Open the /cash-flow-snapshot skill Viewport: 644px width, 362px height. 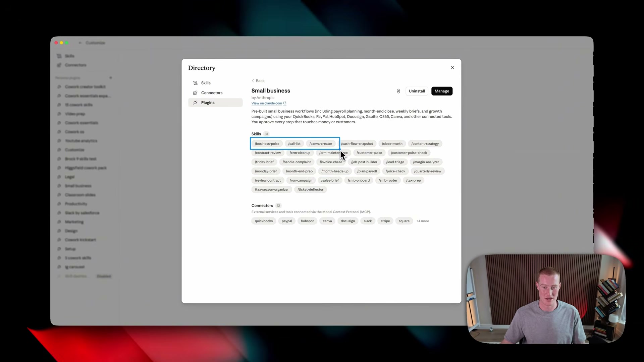click(357, 144)
